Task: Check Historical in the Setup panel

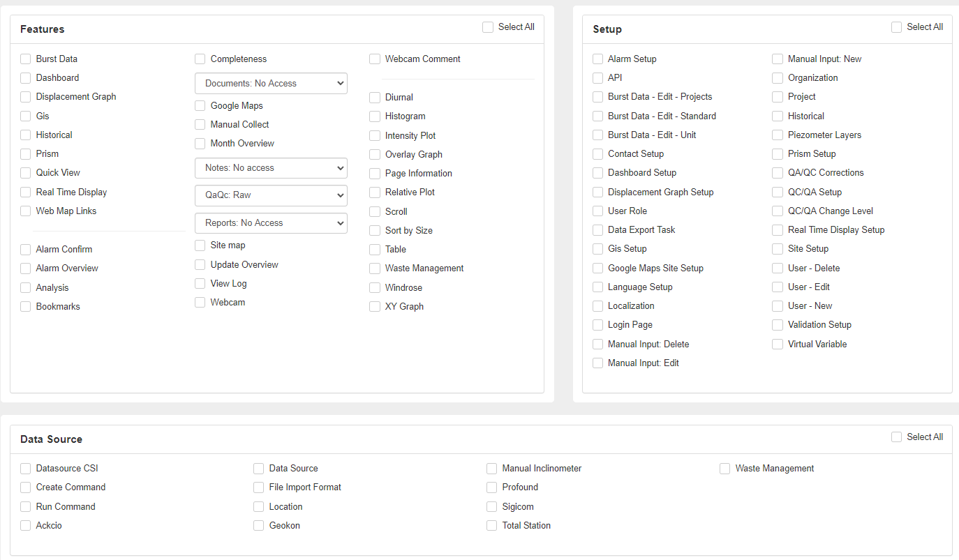Action: (778, 116)
